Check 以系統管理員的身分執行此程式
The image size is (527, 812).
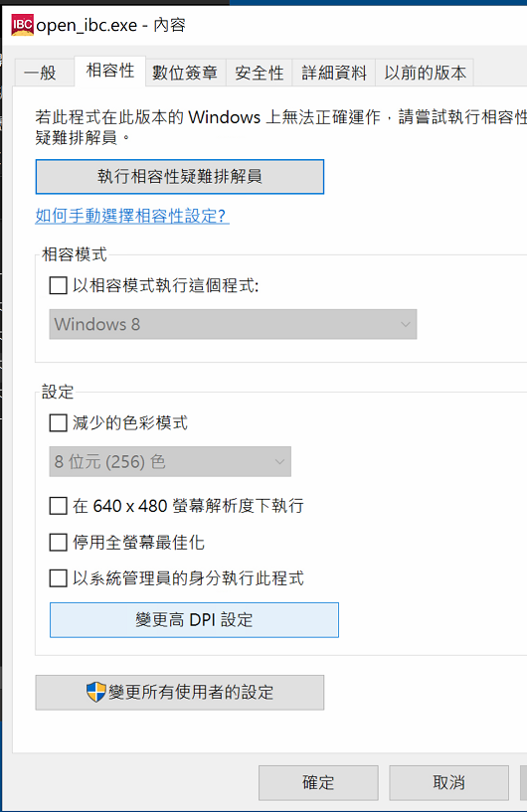58,577
